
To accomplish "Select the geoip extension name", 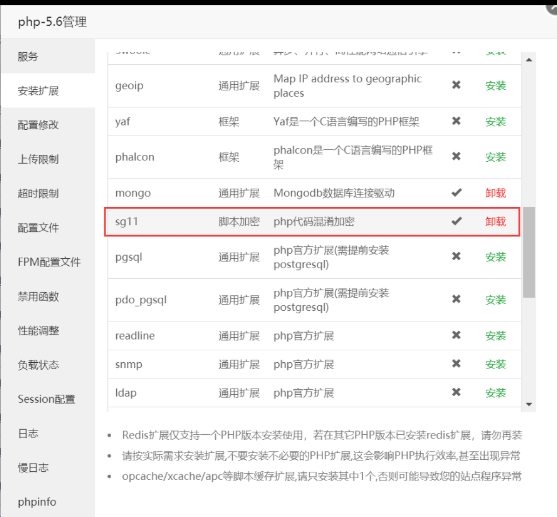I will 129,86.
